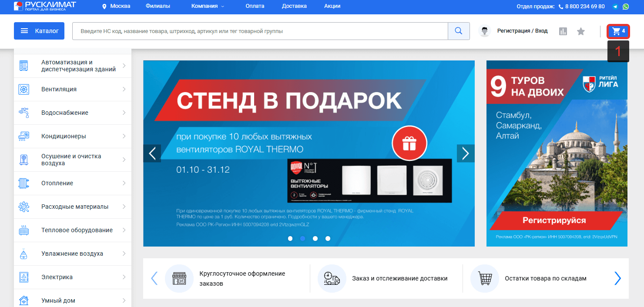Click the Осушение и очистка воздуха icon
Viewport: 644px width, 307px height.
23,160
